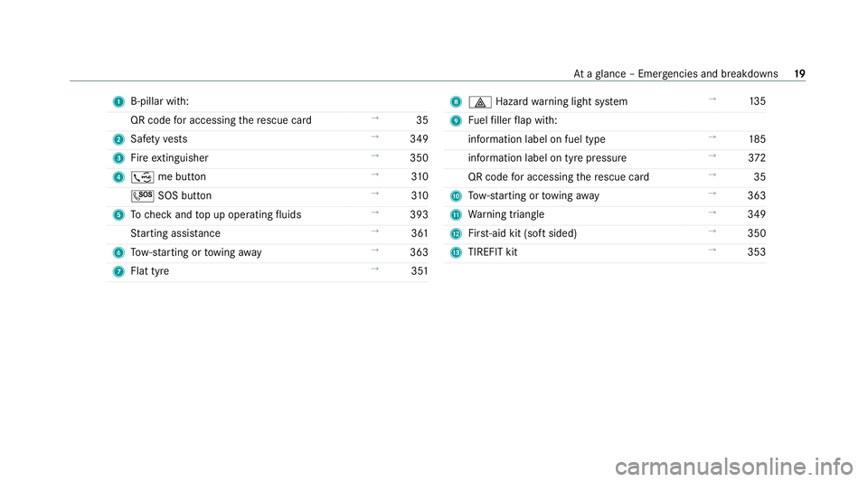The height and width of the screenshot is (482, 868).
Task: Click numbered bullet 3 beside Fire extinguisher
Action: (118, 158)
